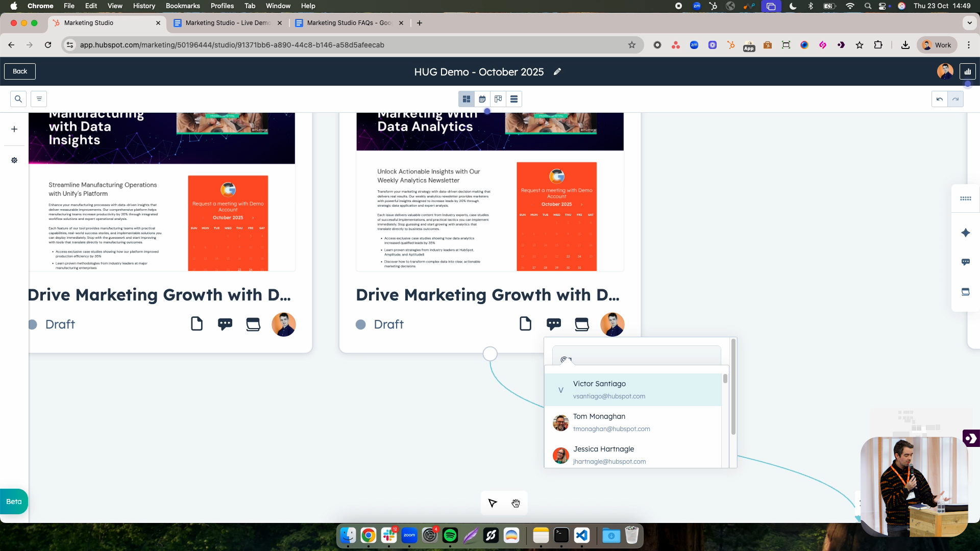980x551 pixels.
Task: Open the comment icon on the left Draft card
Action: (x=225, y=324)
